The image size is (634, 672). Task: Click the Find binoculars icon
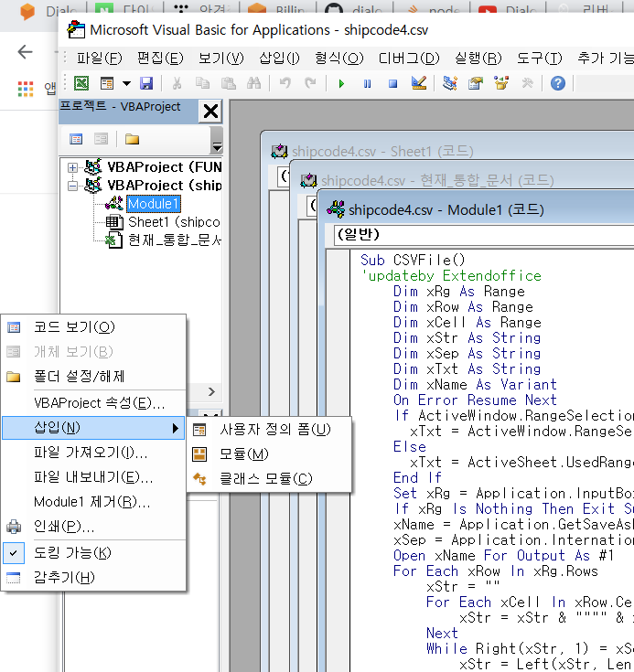pyautogui.click(x=253, y=83)
